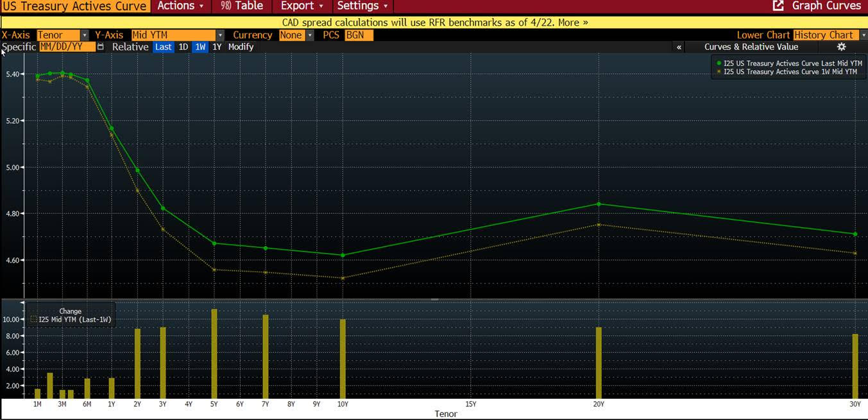Click the 5Y change bar in lower chart
868x420 pixels.
point(214,354)
